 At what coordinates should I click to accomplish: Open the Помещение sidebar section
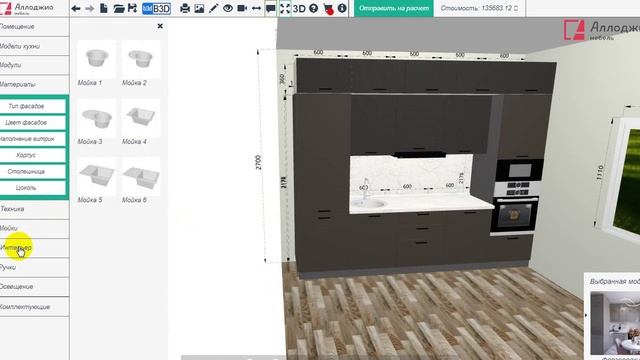pos(34,27)
